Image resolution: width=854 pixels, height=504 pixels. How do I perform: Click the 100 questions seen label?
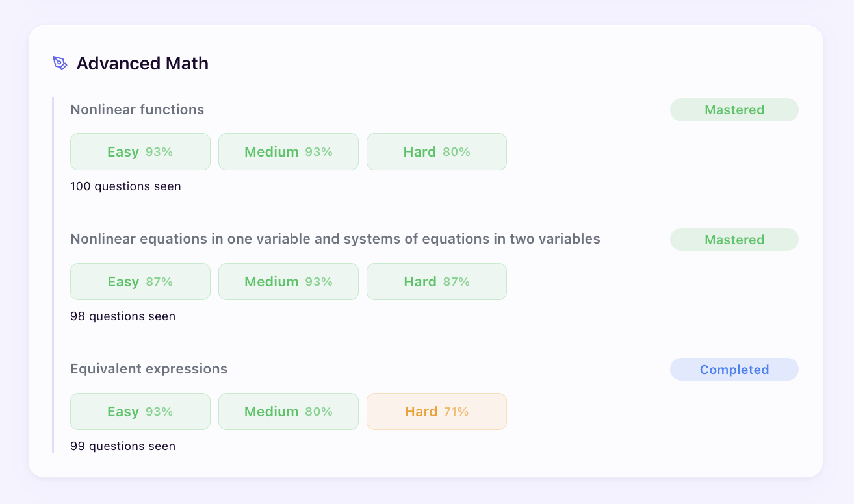(125, 186)
